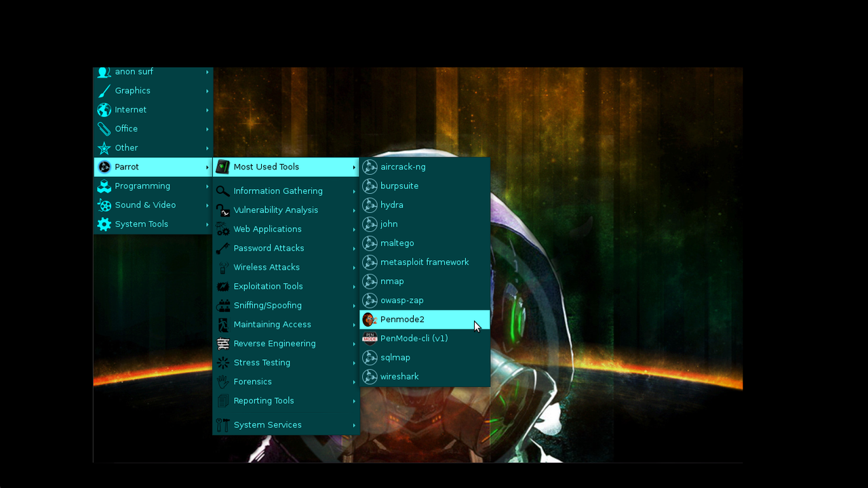Click the Office paperclip icon
The width and height of the screenshot is (868, 488).
tap(104, 129)
